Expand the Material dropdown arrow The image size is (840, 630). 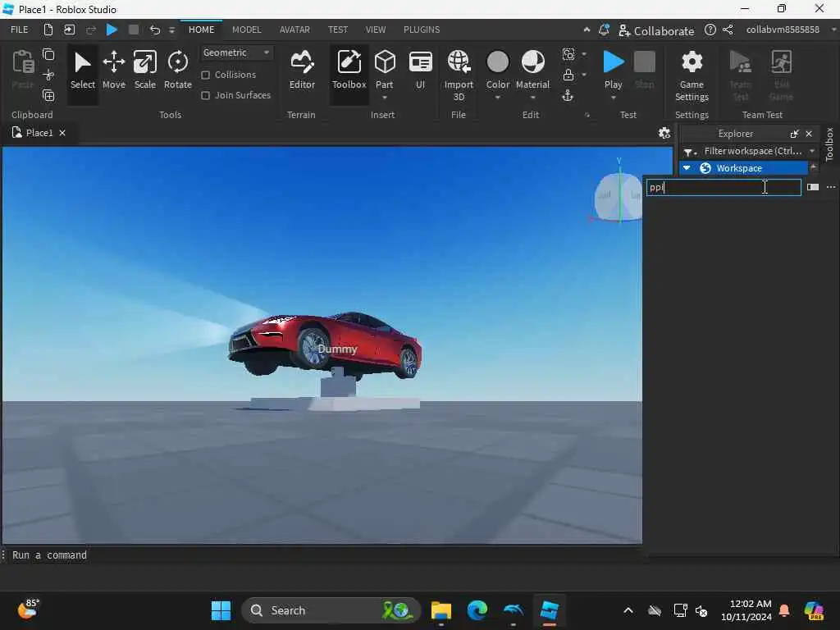coord(532,98)
